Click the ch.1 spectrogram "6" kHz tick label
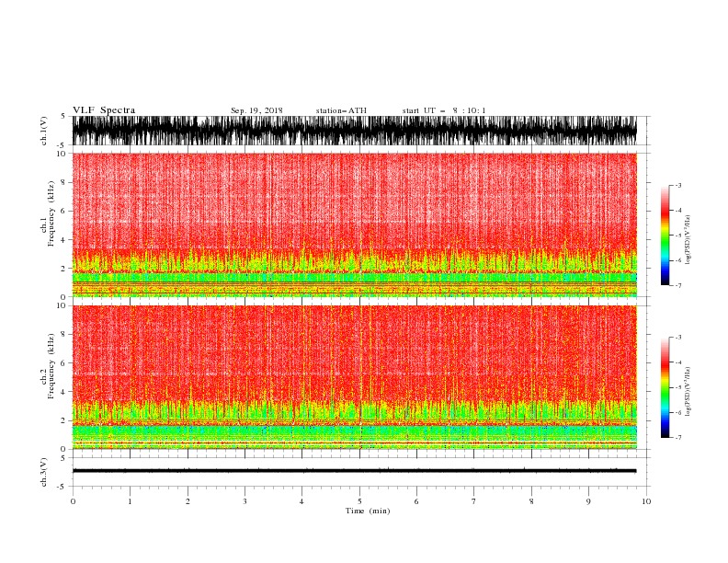 [63, 211]
